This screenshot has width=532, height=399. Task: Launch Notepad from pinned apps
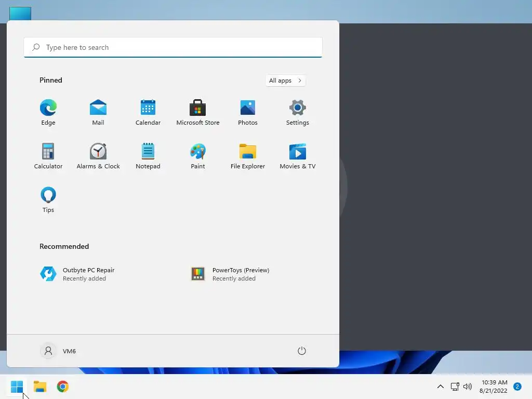148,156
